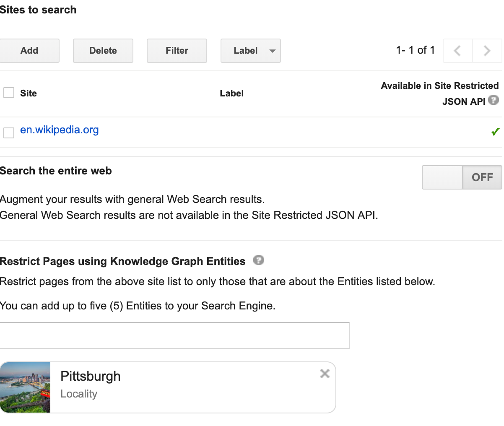This screenshot has height=426, width=504.
Task: Click the Pittsburgh thumbnail image
Action: pyautogui.click(x=25, y=387)
